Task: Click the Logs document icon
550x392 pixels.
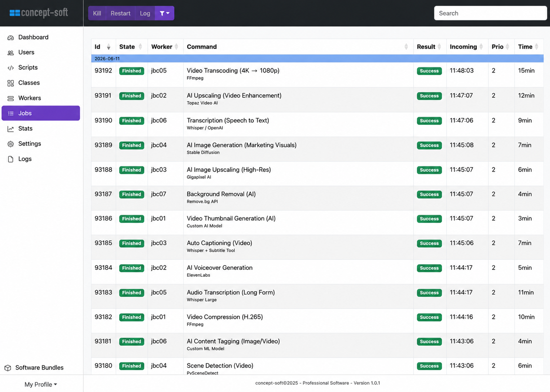Action: tap(11, 159)
